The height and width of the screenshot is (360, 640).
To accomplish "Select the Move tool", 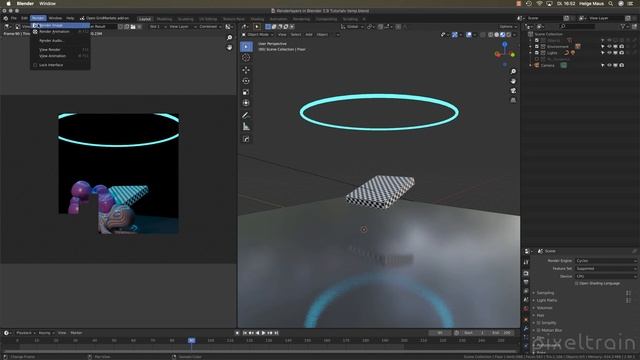I will pyautogui.click(x=246, y=70).
